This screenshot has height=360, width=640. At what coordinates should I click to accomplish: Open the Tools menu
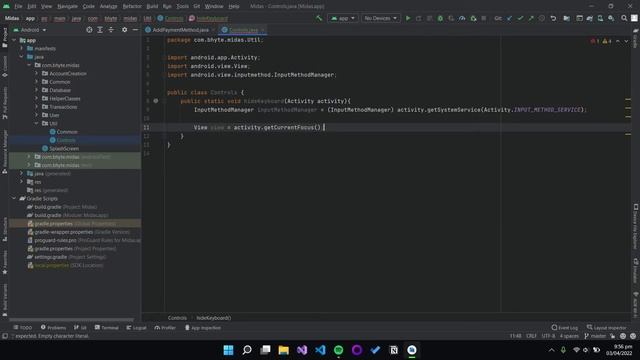point(182,6)
